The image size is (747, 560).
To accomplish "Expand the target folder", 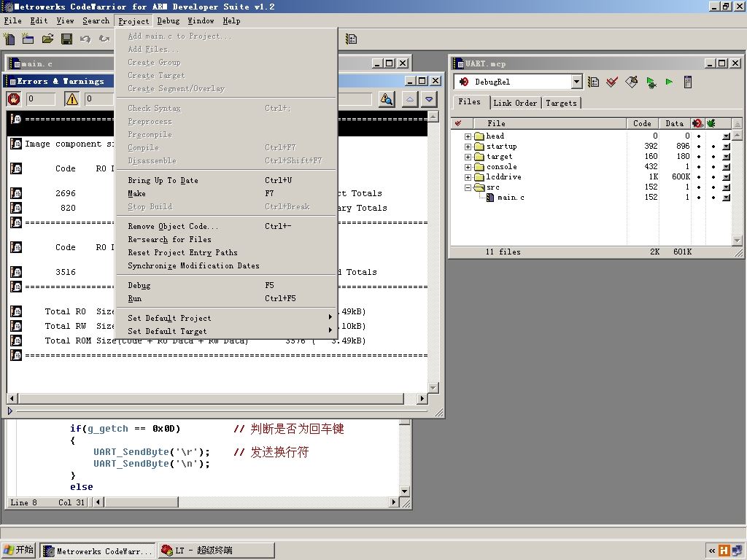I will click(x=468, y=157).
